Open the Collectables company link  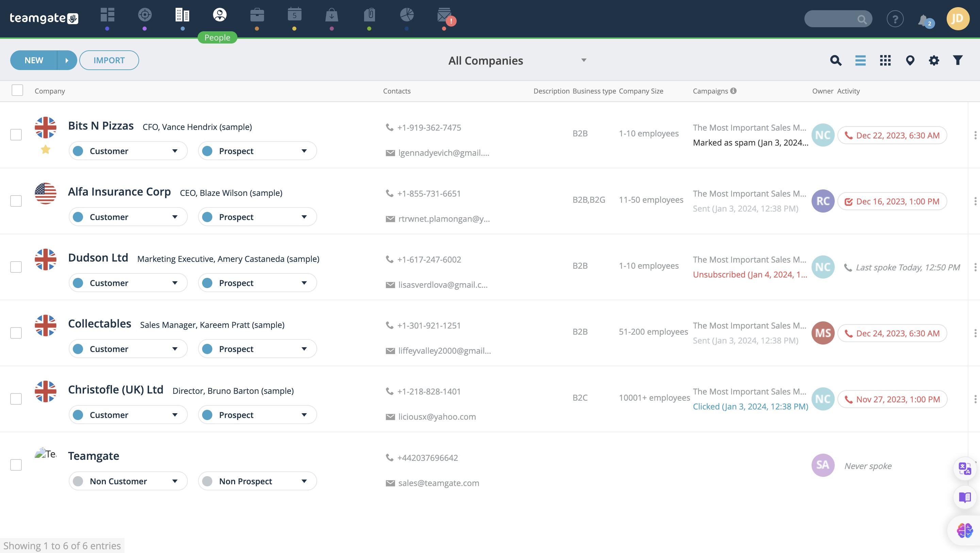[x=99, y=324]
